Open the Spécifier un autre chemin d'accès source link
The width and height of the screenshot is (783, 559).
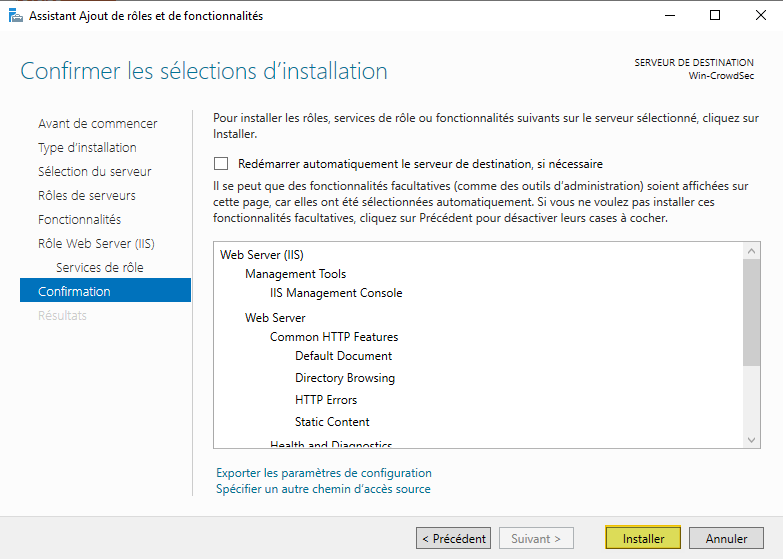[x=323, y=489]
